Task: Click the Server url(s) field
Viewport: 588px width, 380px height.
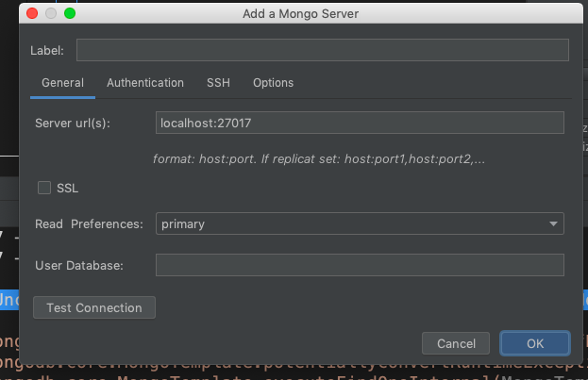Action: pyautogui.click(x=360, y=123)
